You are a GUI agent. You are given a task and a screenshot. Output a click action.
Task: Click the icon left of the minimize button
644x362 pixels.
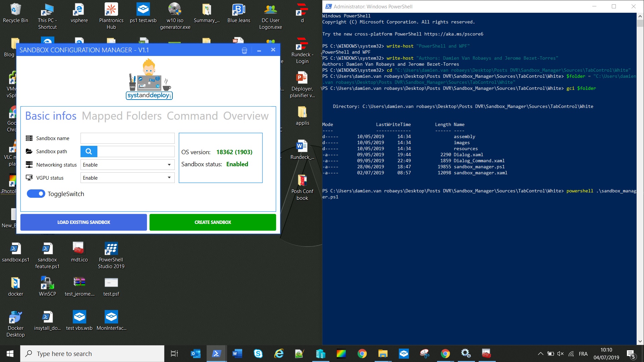(244, 50)
